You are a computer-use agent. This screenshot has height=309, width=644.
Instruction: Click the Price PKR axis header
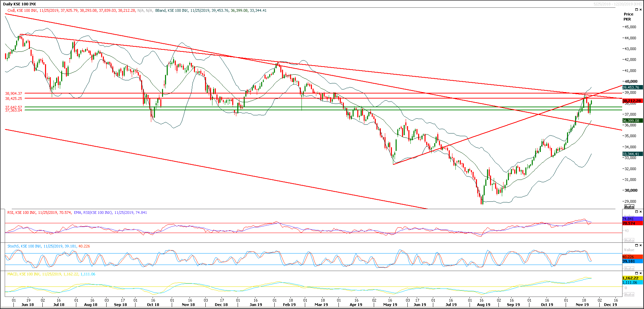(628, 16)
